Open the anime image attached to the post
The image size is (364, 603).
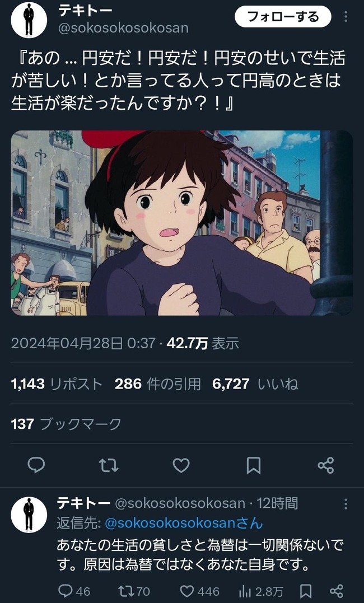[181, 223]
